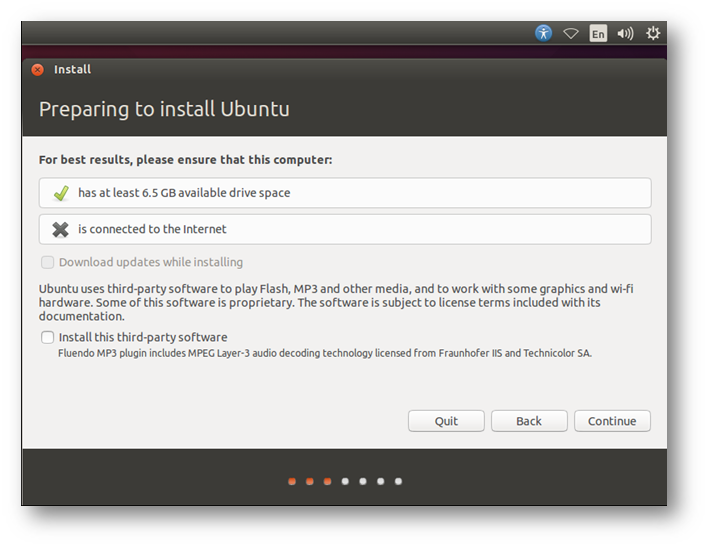Open the network indicator in top bar
Screen dimensions: 709x548
[x=571, y=33]
